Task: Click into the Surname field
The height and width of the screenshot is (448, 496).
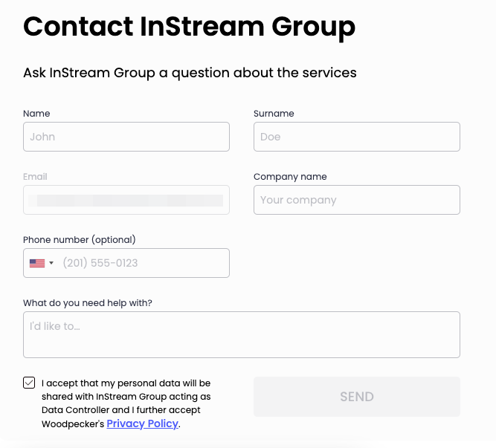Action: 357,137
